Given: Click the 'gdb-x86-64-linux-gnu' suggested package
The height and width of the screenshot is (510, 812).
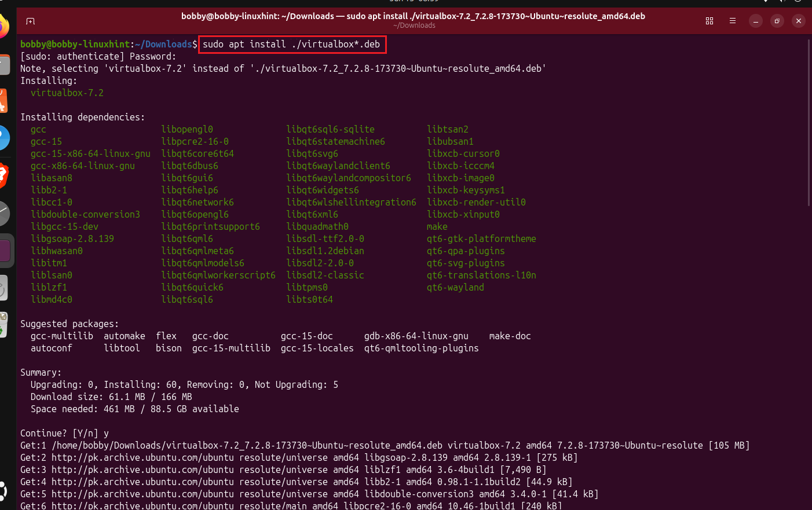Looking at the screenshot, I should (416, 336).
